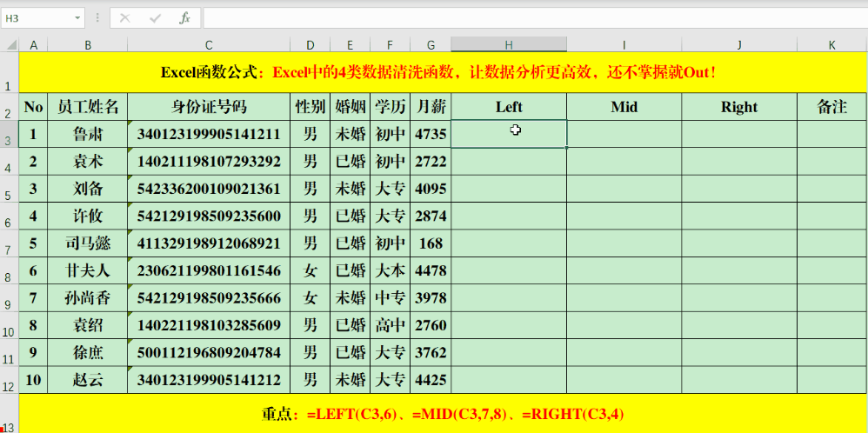This screenshot has width=868, height=433.
Task: Click the 备注 header cell
Action: (x=832, y=107)
